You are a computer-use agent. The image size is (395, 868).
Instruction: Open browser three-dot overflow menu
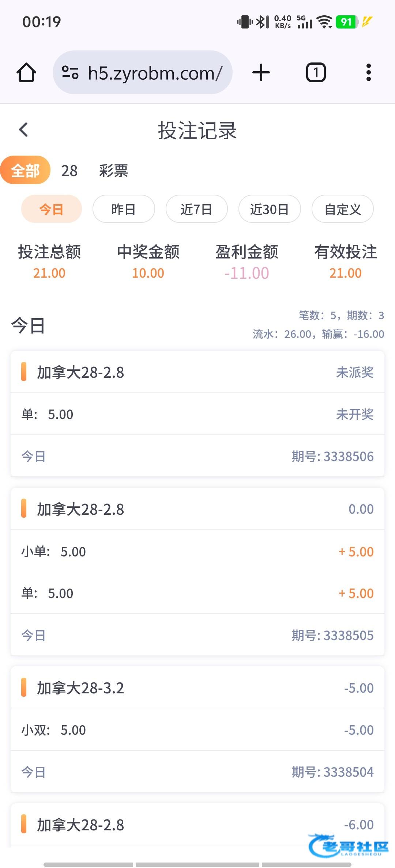(368, 72)
